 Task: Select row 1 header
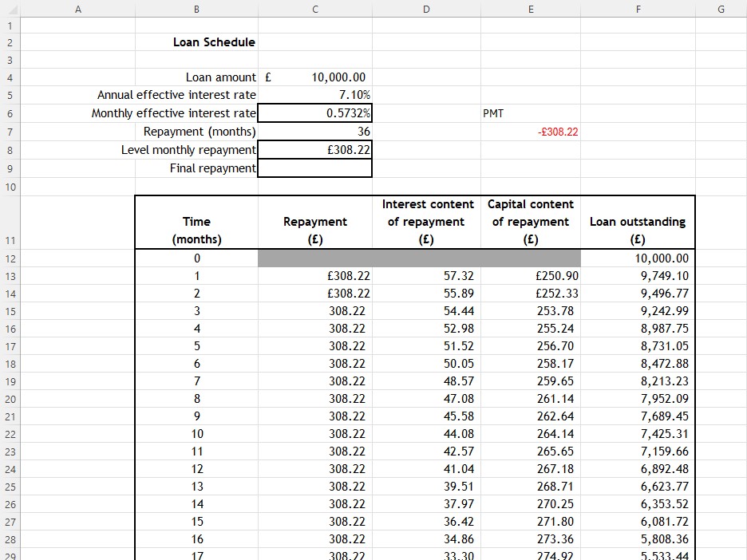coord(10,26)
